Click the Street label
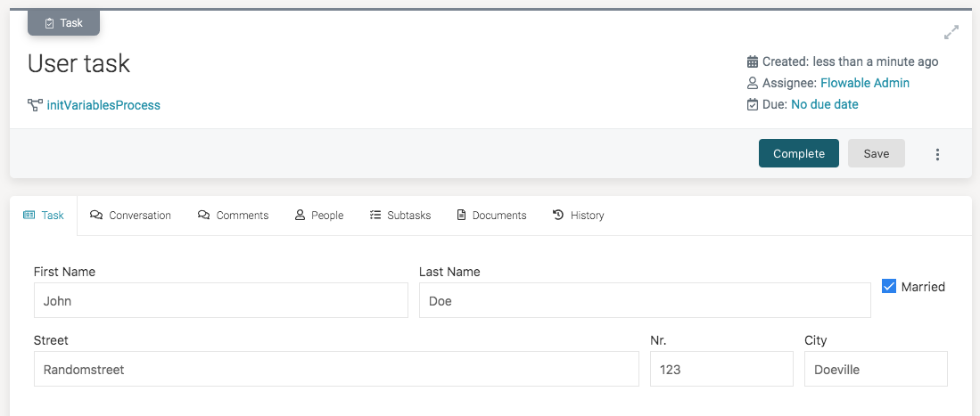 click(x=51, y=340)
